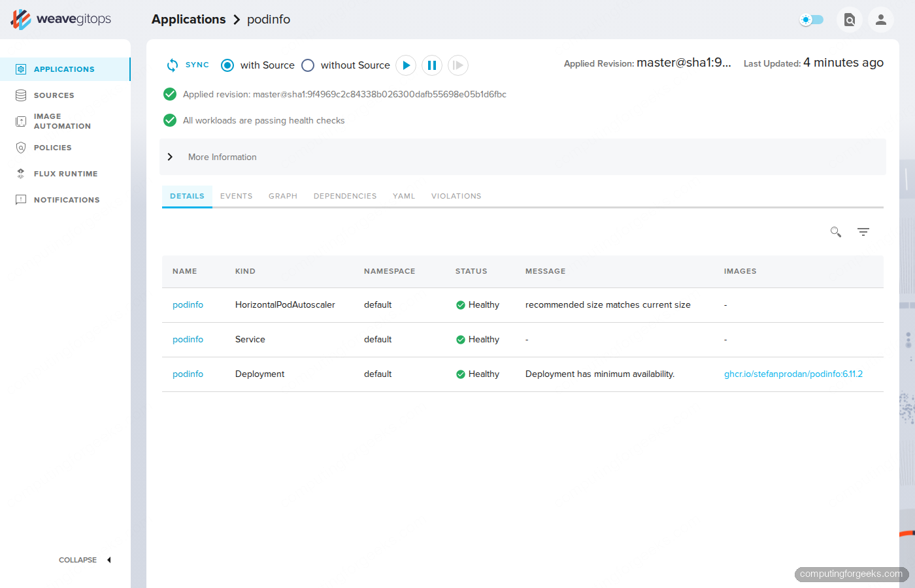Open podinfo in the Service row

click(188, 340)
